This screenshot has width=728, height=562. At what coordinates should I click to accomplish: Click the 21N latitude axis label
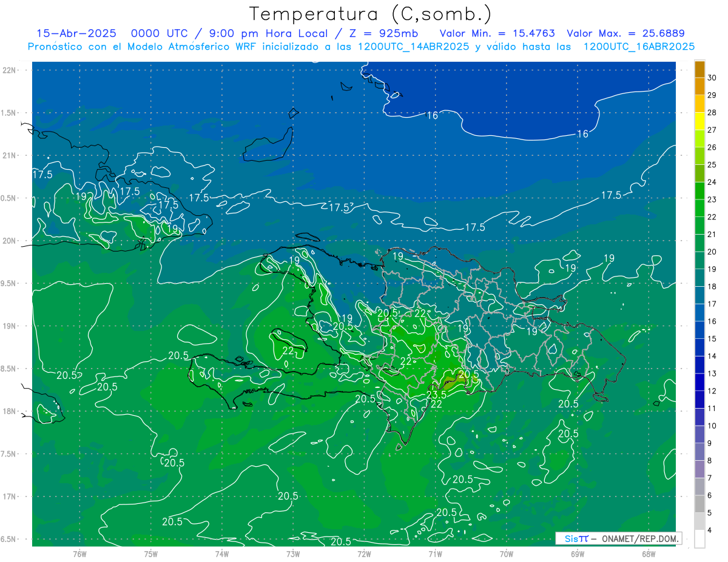(x=8, y=155)
